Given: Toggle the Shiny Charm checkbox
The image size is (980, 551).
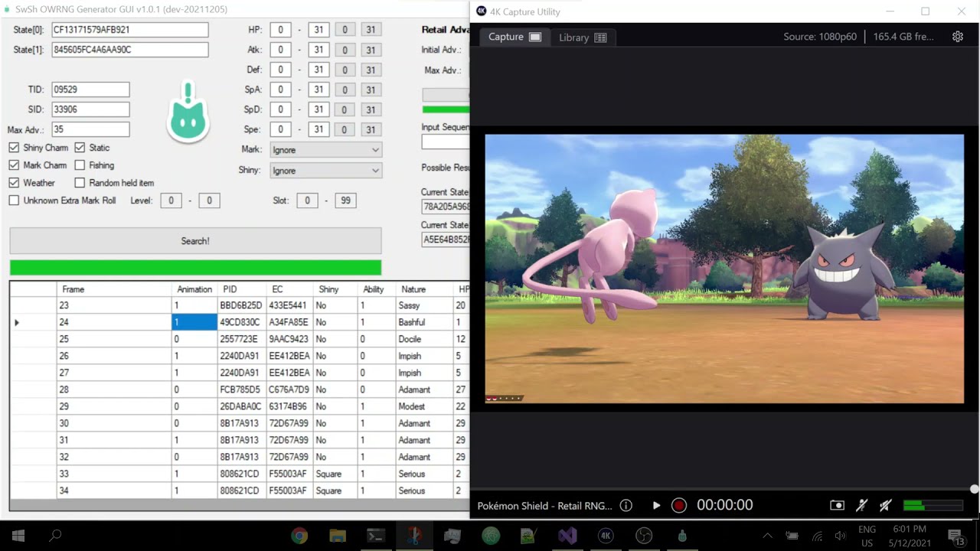Looking at the screenshot, I should (14, 148).
